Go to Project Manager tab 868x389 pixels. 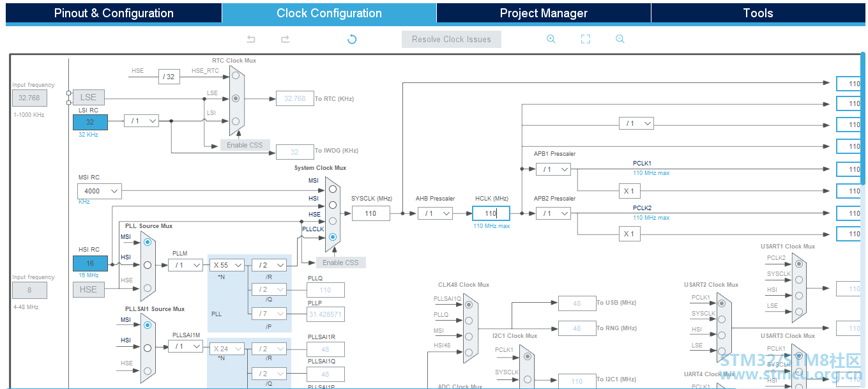pos(544,13)
